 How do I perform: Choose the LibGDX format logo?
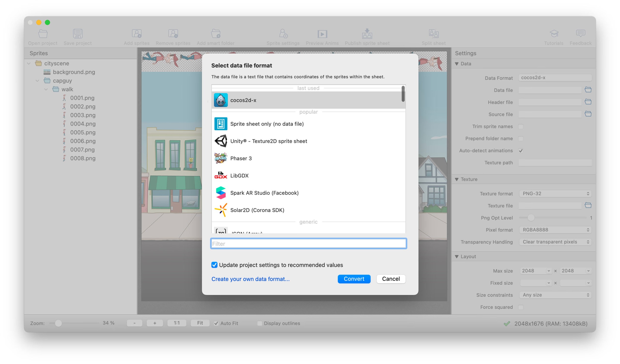click(220, 175)
